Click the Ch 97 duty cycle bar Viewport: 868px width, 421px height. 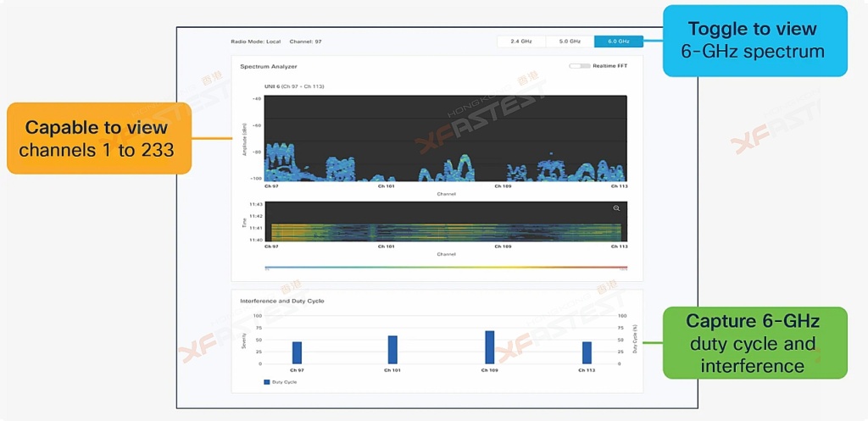click(x=297, y=352)
